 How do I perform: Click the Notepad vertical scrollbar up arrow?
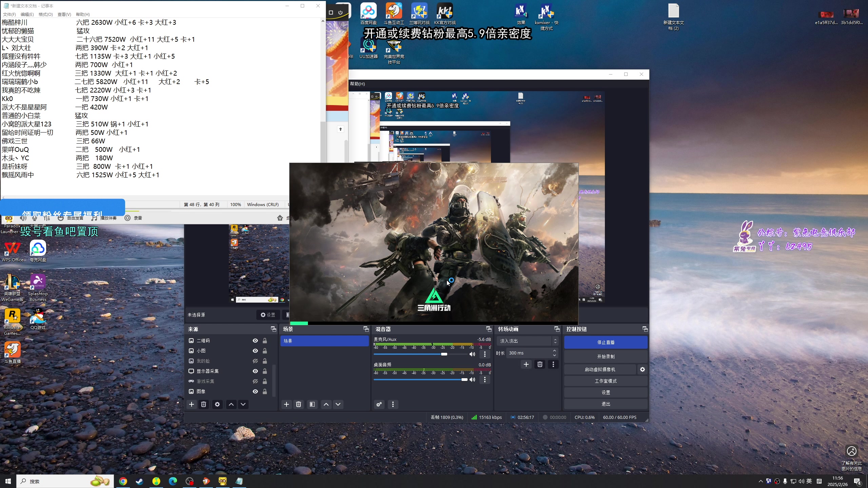click(x=323, y=21)
